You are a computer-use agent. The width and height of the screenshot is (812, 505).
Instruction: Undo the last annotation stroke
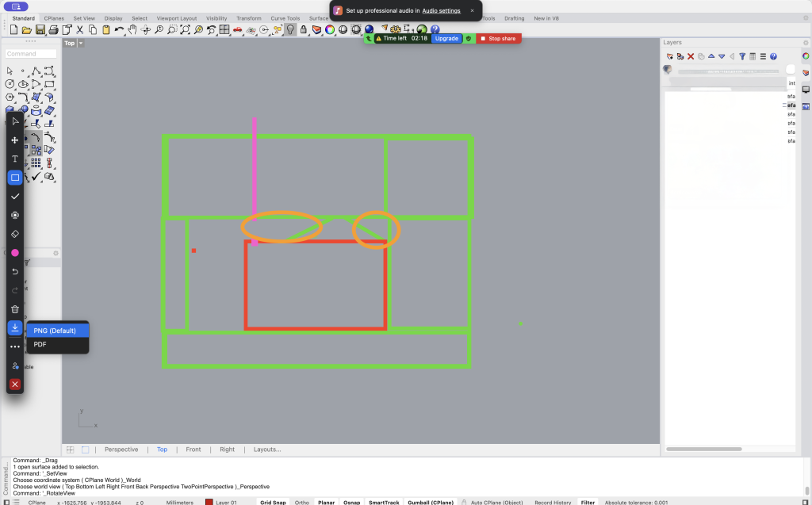tap(14, 272)
